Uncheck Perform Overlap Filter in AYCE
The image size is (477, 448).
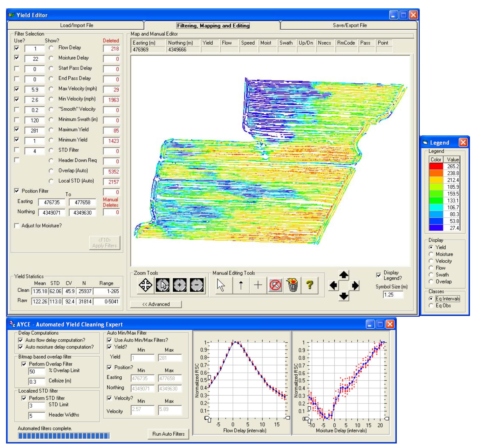click(24, 364)
